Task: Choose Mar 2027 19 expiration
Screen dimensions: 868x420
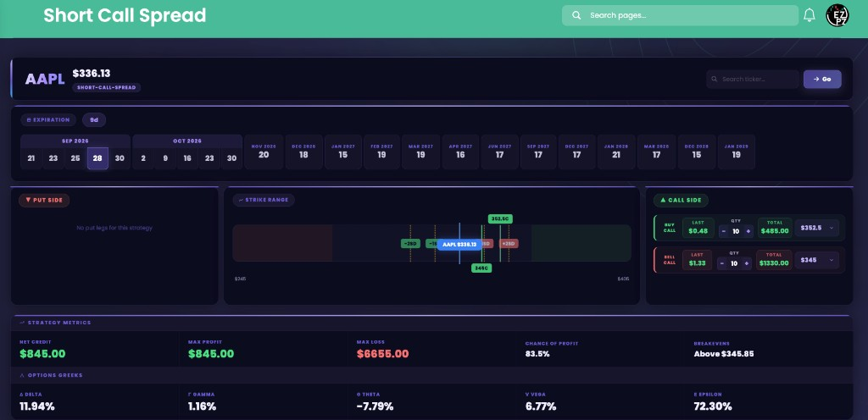Action: pos(420,152)
